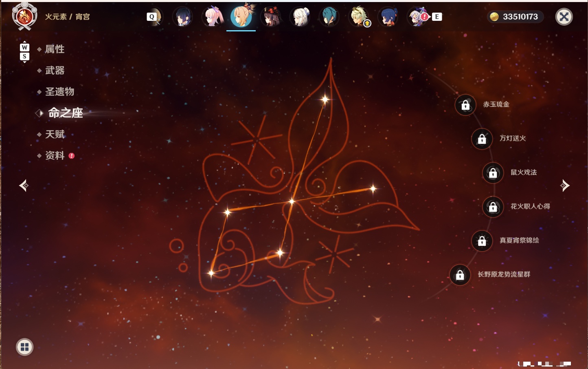The height and width of the screenshot is (369, 588).
Task: Open the locked 鼠火戏法 constellation
Action: tap(493, 172)
